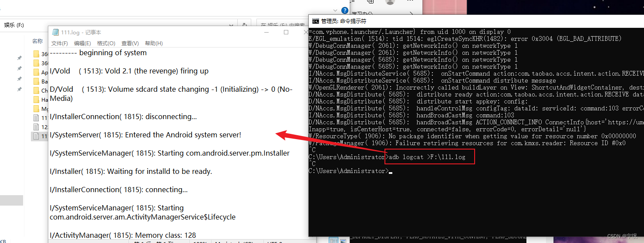The width and height of the screenshot is (644, 243).
Task: Click the 娱乐 (F:) address path in Explorer
Action: pyautogui.click(x=14, y=25)
